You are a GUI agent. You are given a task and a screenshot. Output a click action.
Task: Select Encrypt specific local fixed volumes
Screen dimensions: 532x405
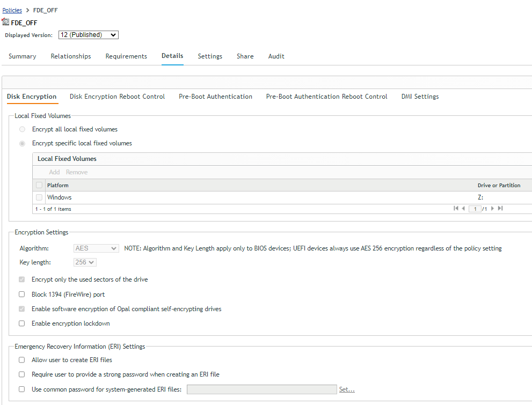[x=22, y=143]
